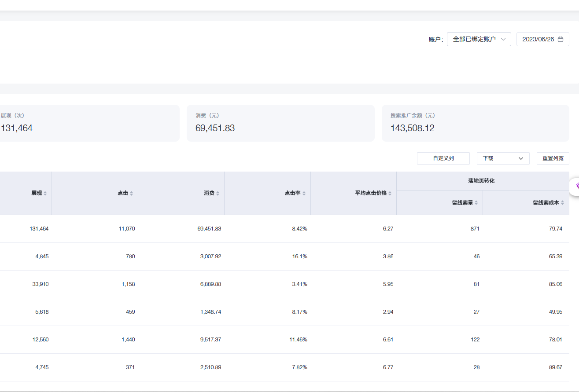Click table cell 4,745
Viewport: 579px width, 392px height.
[x=42, y=367]
